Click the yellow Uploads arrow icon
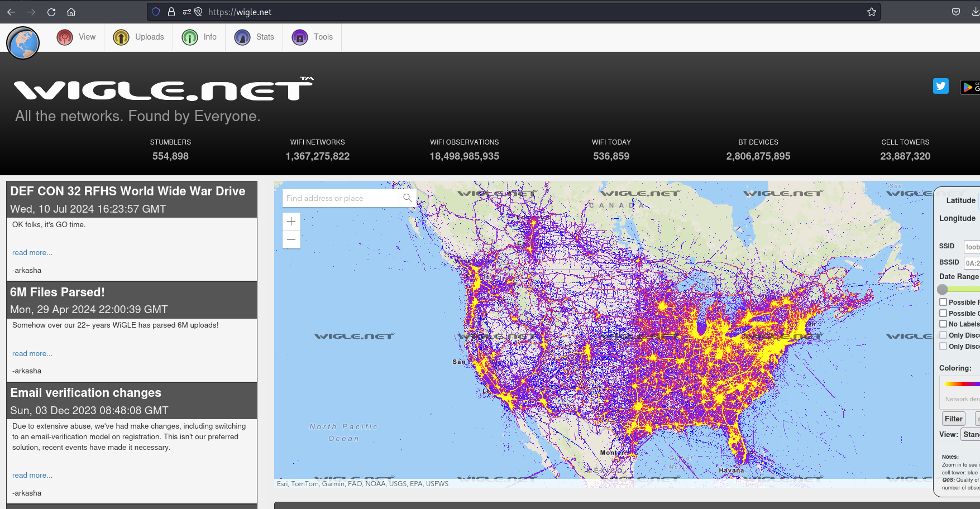Viewport: 980px width, 509px height. click(x=121, y=37)
